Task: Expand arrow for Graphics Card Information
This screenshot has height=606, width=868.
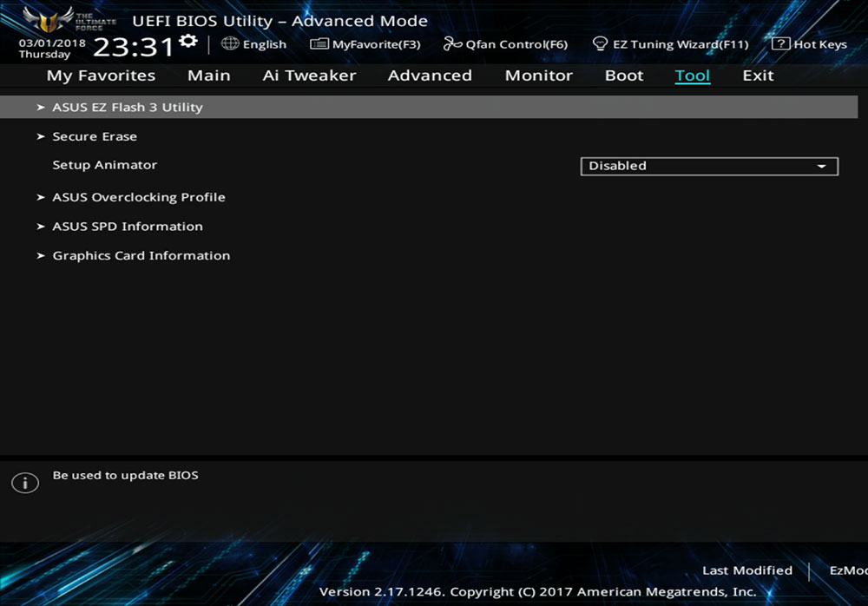Action: point(41,255)
